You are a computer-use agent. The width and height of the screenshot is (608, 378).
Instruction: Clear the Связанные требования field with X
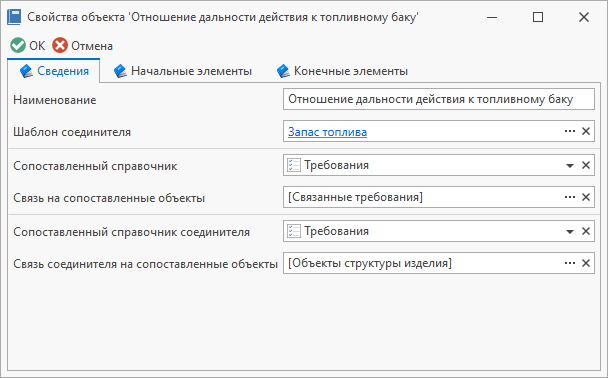[586, 197]
